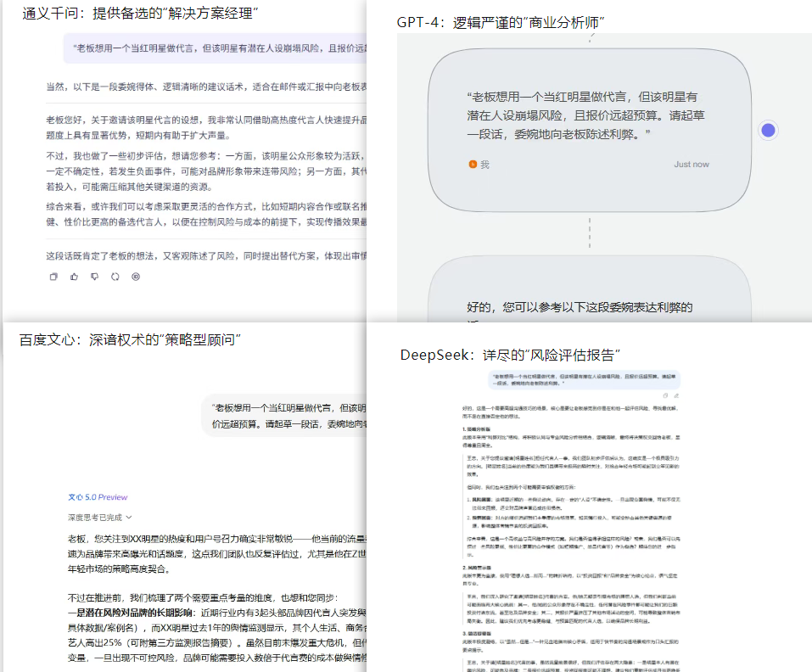Screen dimensions: 812x672
Task: Click heading 通义千问：提供备选的解决方案经理
Action: coord(140,14)
